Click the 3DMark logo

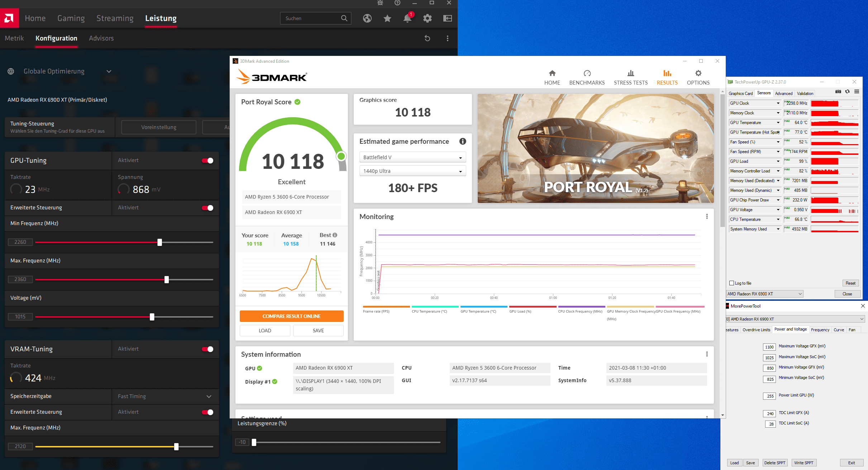[x=272, y=76]
